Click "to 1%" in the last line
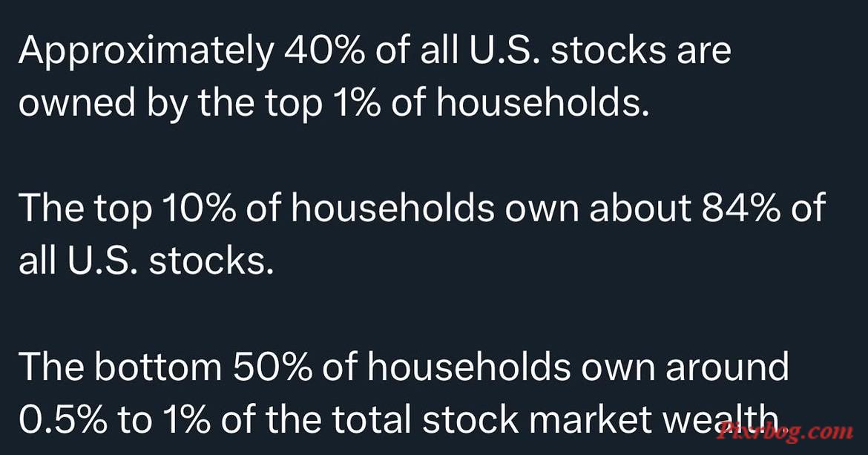 pos(164,419)
